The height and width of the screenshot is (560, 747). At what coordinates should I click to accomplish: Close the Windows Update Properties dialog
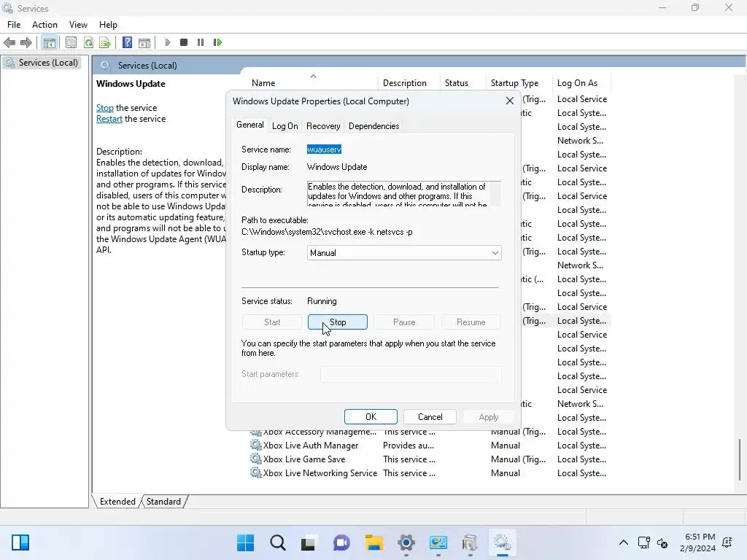pos(510,101)
